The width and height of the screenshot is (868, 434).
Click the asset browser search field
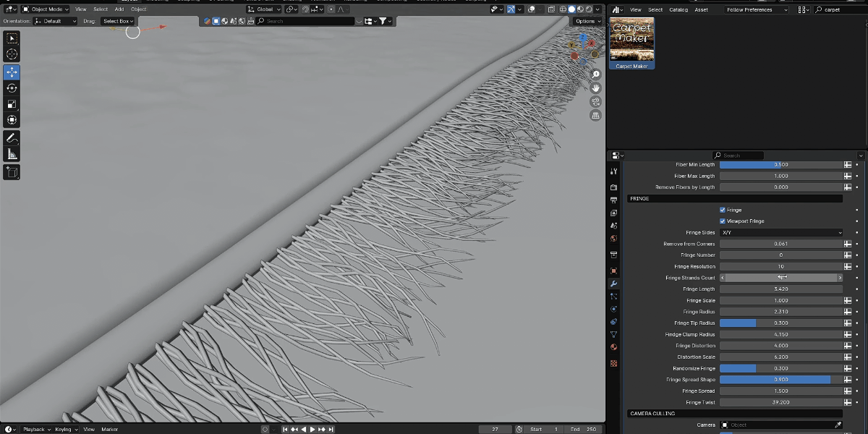coord(839,9)
